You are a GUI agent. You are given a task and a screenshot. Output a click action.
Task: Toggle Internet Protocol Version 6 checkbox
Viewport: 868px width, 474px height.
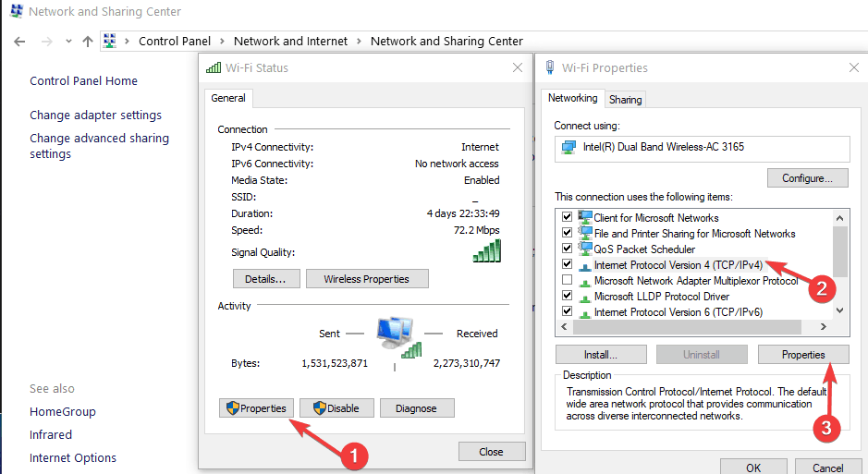(567, 310)
